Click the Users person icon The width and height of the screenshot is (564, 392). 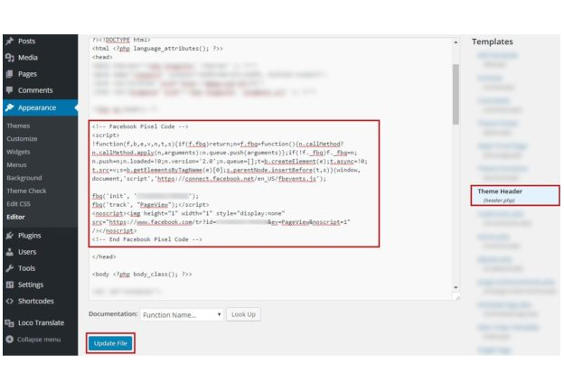point(10,252)
